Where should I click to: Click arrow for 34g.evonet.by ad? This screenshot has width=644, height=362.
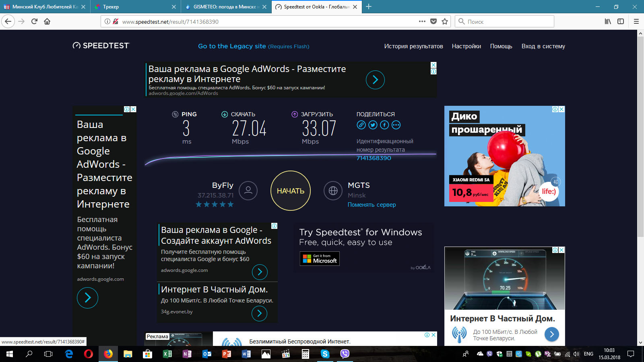(x=259, y=313)
